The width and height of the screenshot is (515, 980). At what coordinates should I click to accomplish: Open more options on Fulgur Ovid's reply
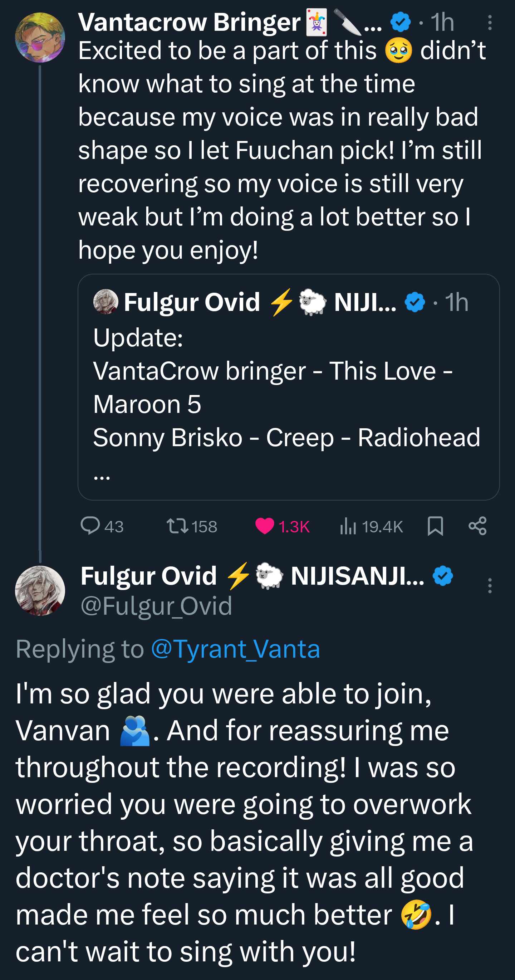(490, 585)
